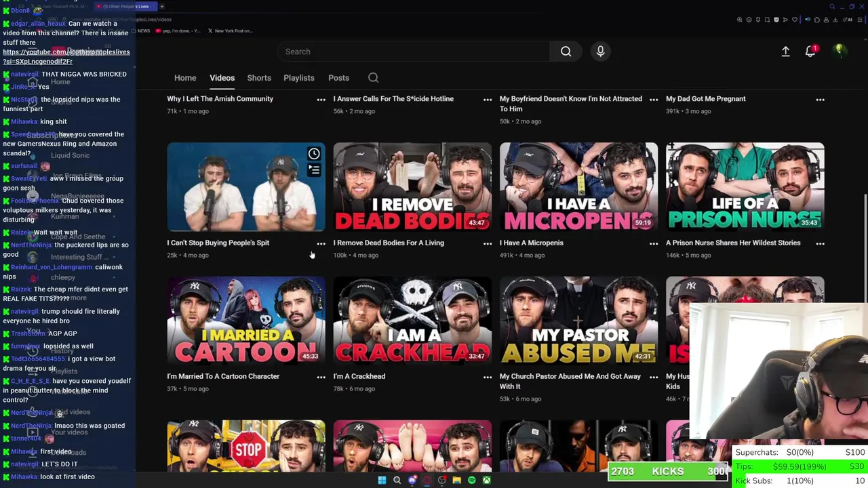The image size is (868, 488).
Task: Open options for Prison Nurse video
Action: pyautogui.click(x=820, y=243)
